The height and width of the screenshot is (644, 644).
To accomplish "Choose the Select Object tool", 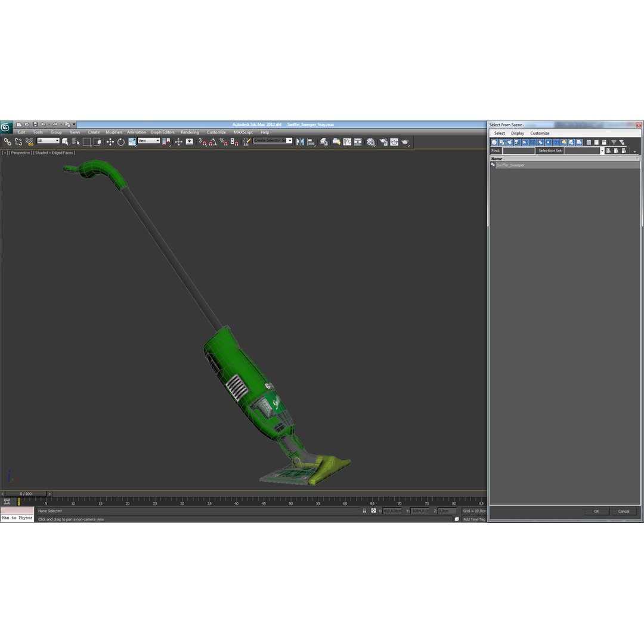I will [65, 142].
